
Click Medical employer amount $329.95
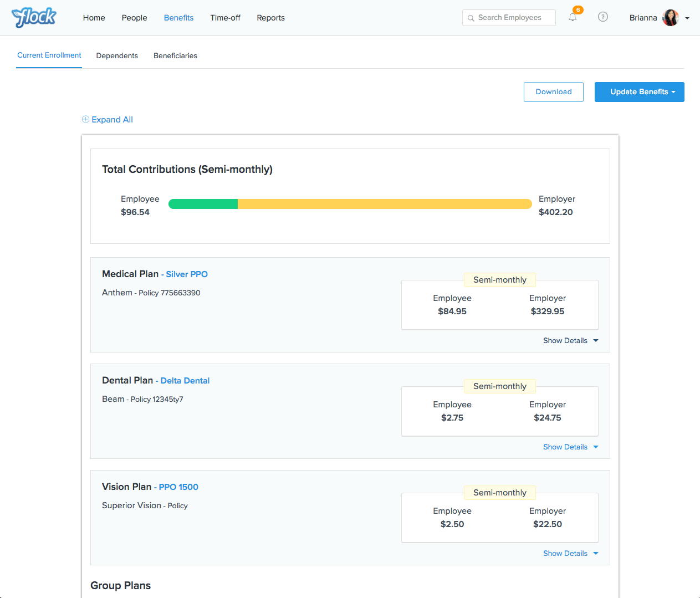548,311
